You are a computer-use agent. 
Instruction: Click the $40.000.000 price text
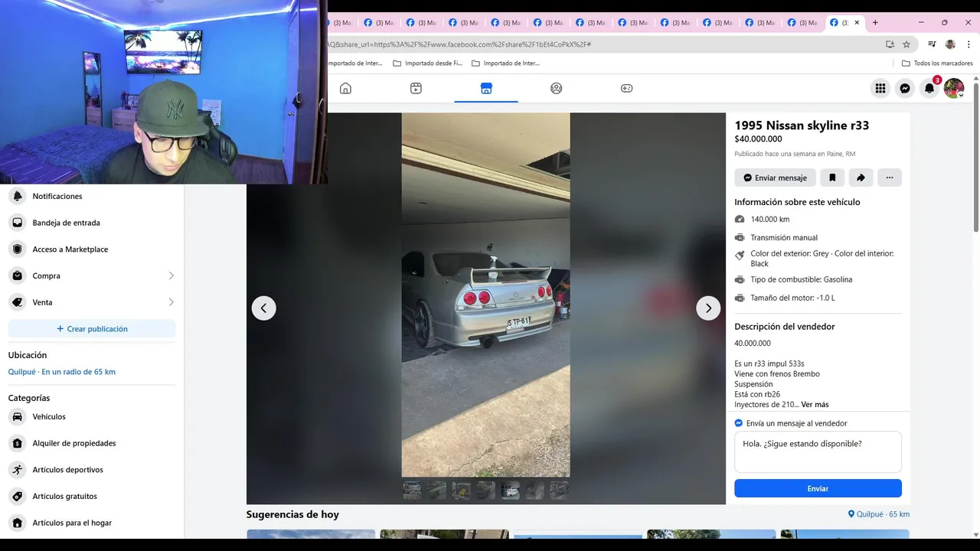pyautogui.click(x=758, y=139)
